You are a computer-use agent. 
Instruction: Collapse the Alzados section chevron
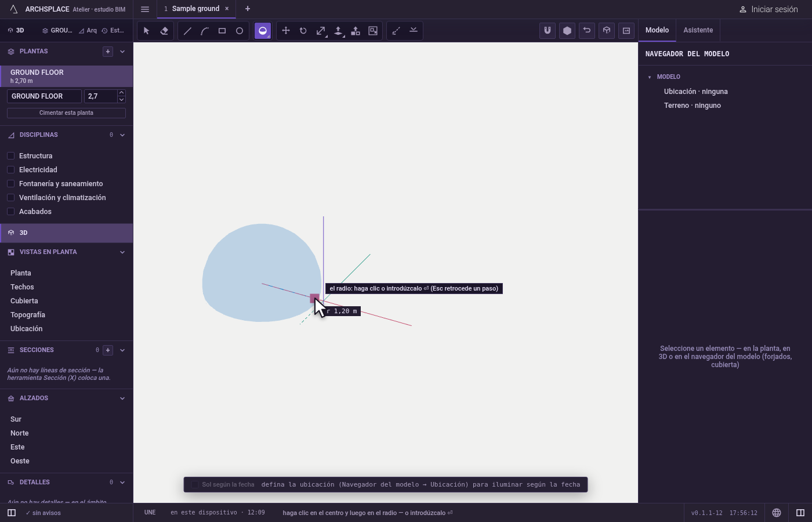point(122,398)
